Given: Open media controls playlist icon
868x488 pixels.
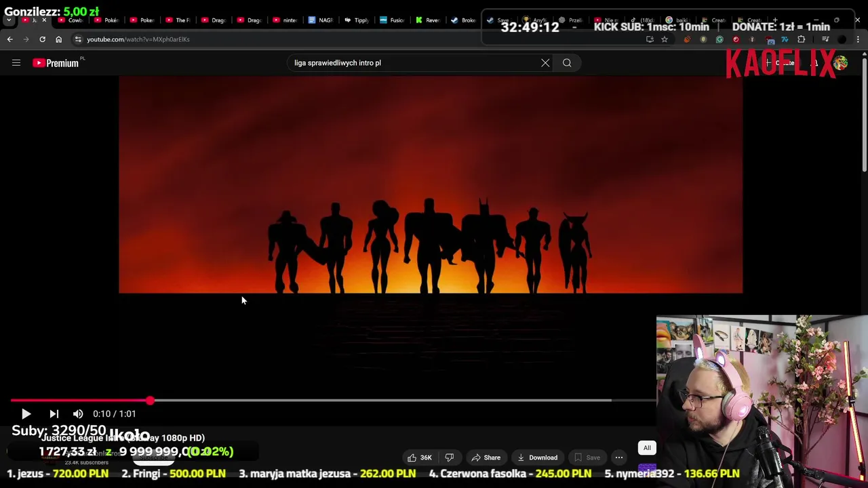Looking at the screenshot, I should (x=825, y=39).
